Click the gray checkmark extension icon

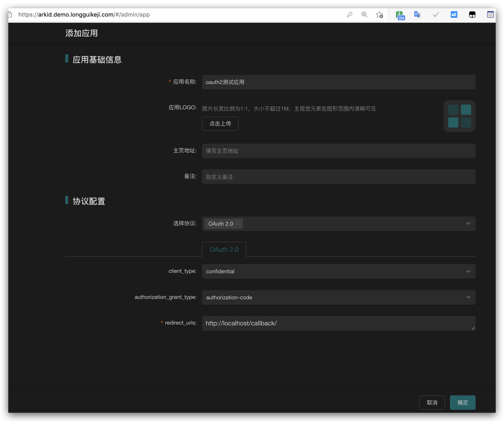point(436,15)
